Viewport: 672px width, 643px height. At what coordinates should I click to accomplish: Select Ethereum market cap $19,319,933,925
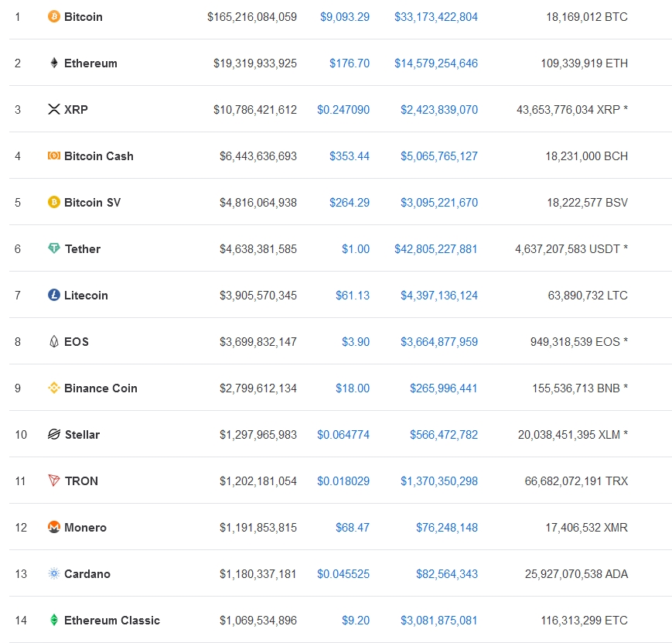point(255,63)
